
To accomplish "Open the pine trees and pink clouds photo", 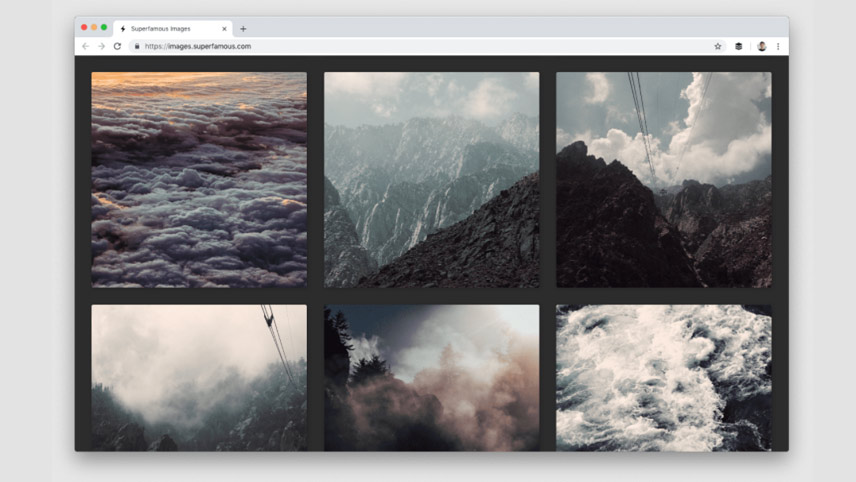I will [x=431, y=378].
